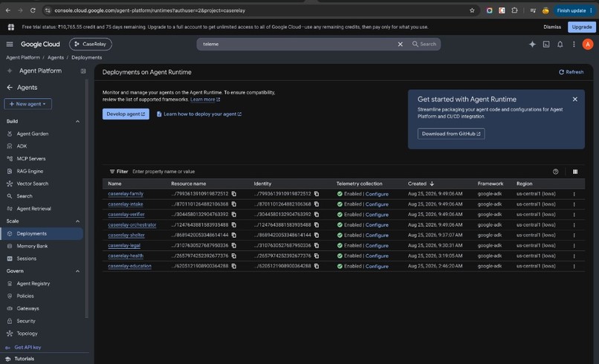Open the table help icon
The image size is (599, 364).
pos(555,172)
